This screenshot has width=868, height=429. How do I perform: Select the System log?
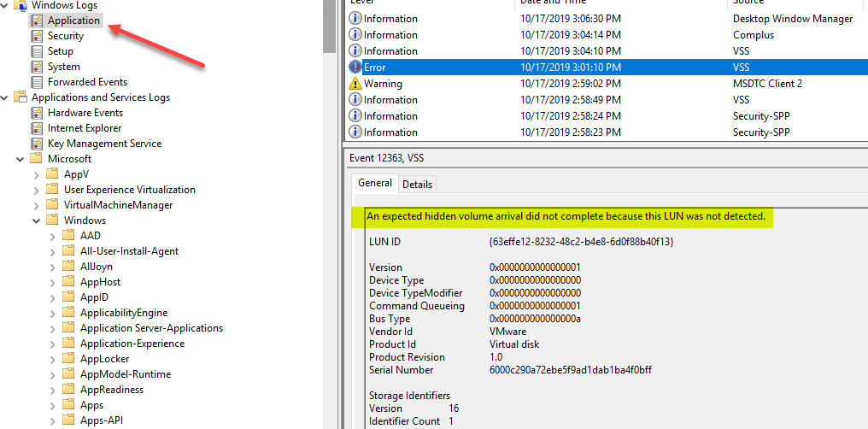(64, 67)
